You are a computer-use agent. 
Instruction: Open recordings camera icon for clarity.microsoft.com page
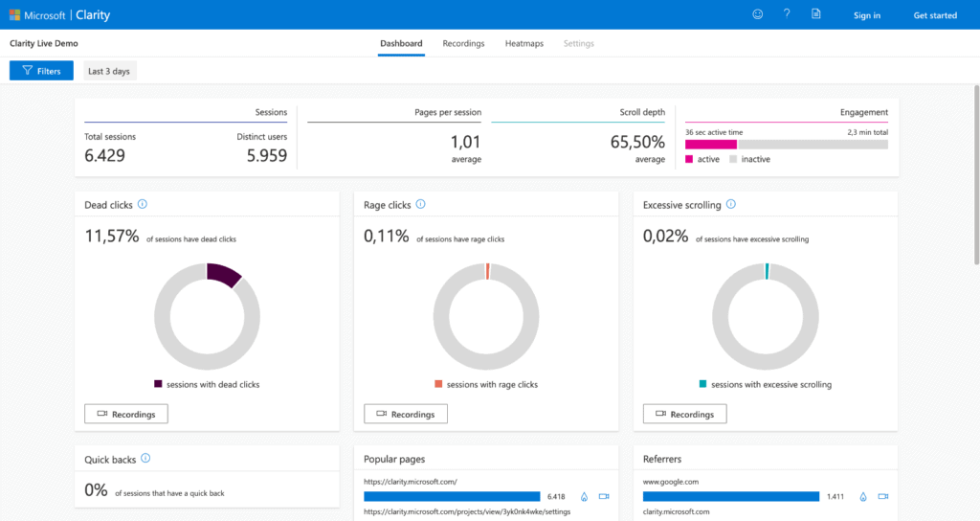coord(604,496)
